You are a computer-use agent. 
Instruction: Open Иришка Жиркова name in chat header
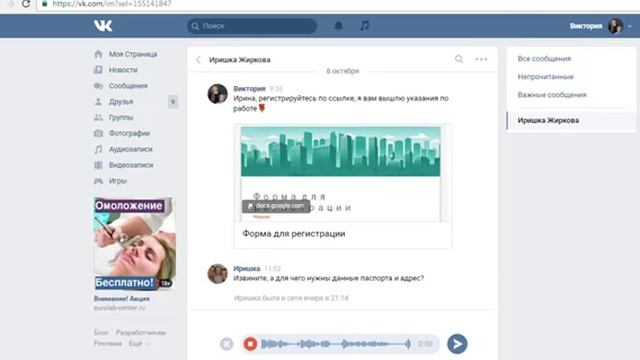click(240, 60)
